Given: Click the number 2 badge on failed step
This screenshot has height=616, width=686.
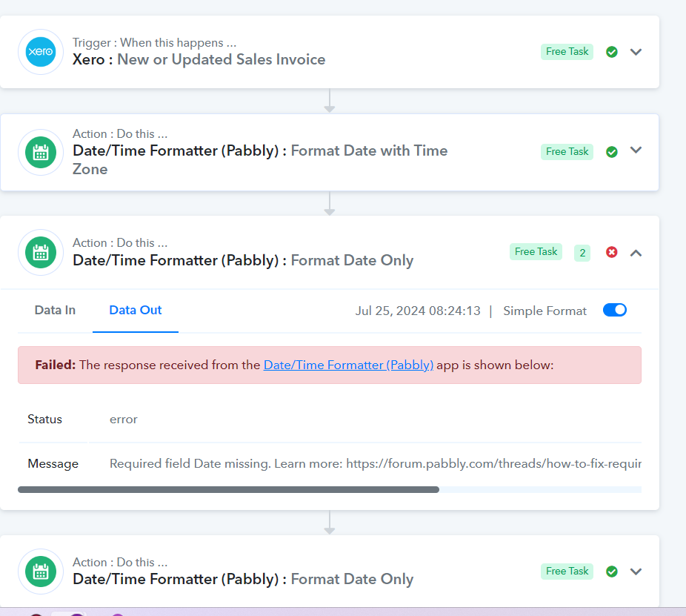Looking at the screenshot, I should [582, 253].
